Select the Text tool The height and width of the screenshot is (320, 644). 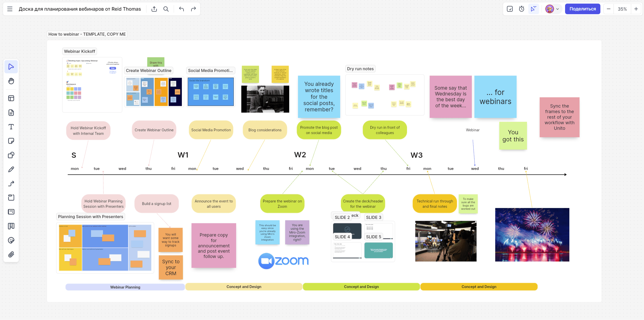11,127
